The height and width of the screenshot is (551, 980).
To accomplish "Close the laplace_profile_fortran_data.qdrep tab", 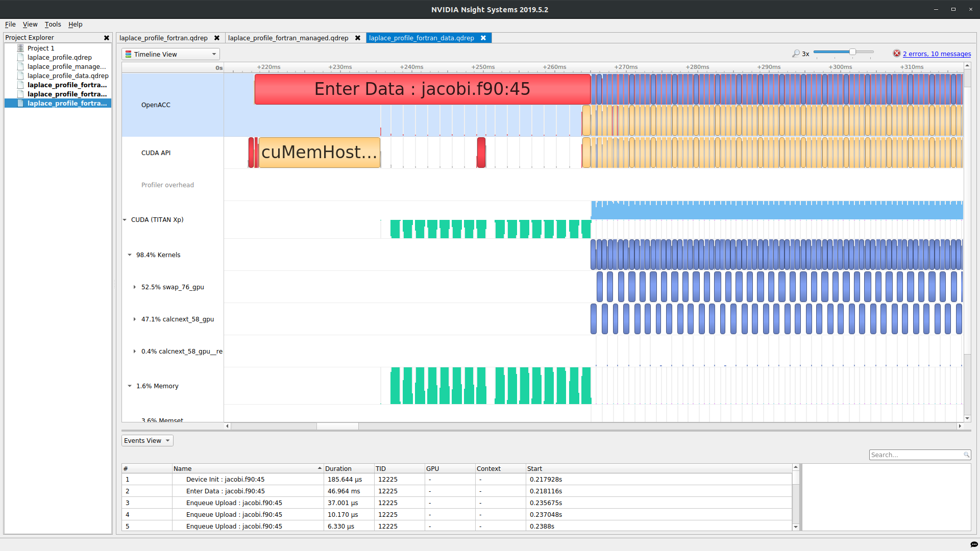I will (483, 38).
